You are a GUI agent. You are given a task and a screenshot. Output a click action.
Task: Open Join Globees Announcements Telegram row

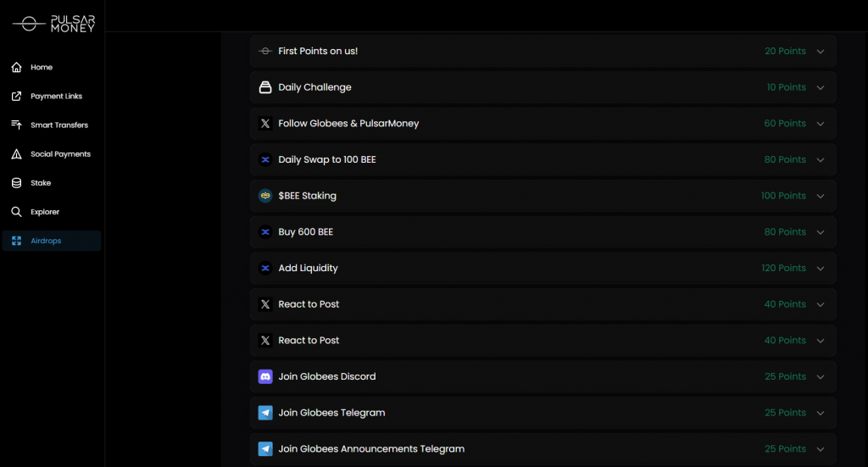(x=371, y=449)
